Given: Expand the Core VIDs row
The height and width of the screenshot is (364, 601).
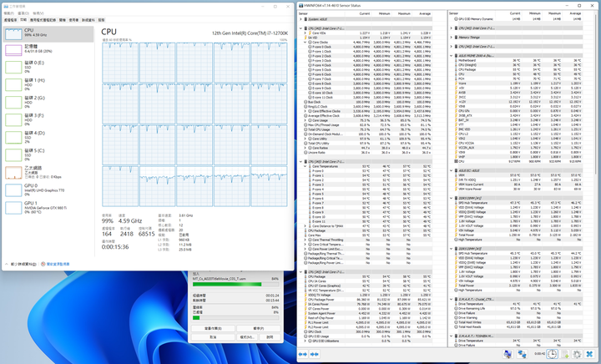Looking at the screenshot, I should (x=306, y=33).
